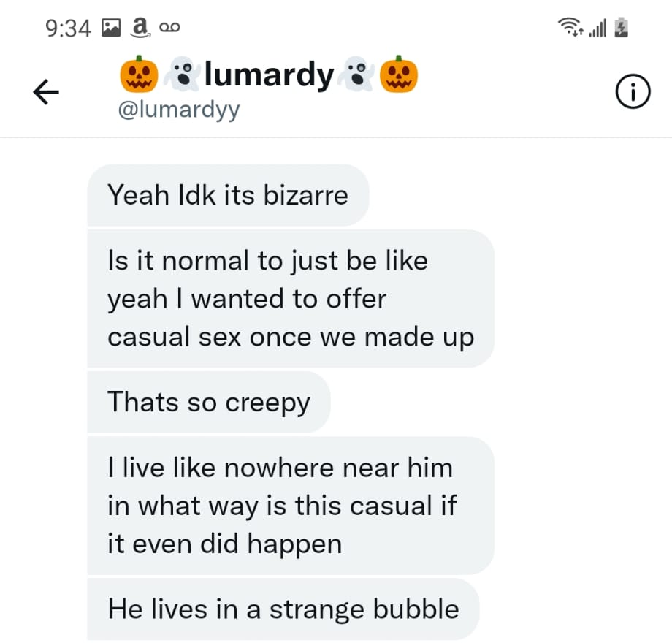Screen dimensions: 672x643
Task: Tap the ghost emoji left of lumardy
Action: pos(182,74)
